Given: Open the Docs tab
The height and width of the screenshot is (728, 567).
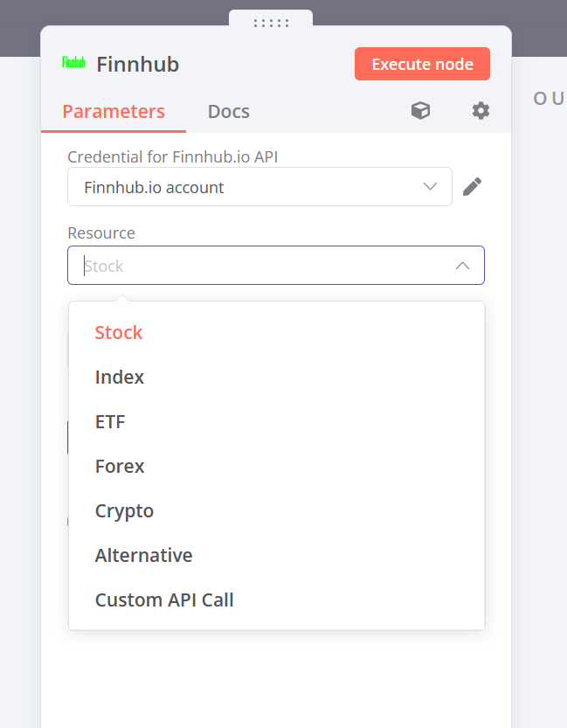Looking at the screenshot, I should (228, 112).
